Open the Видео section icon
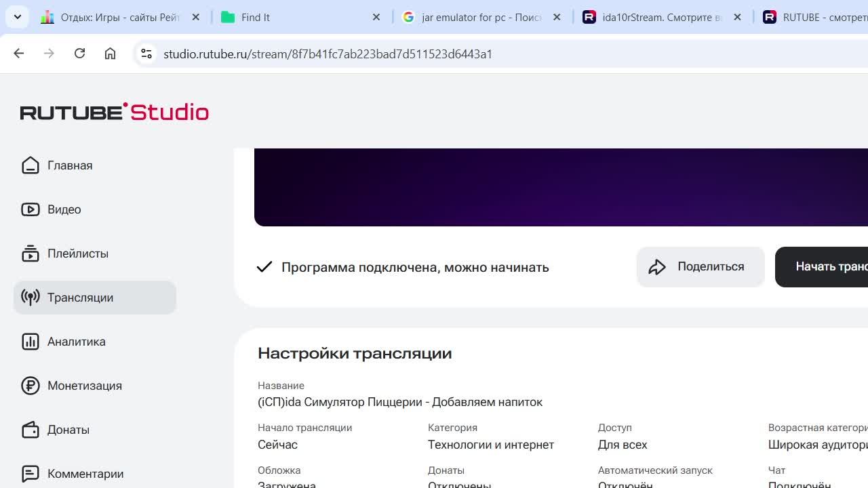 [x=31, y=209]
